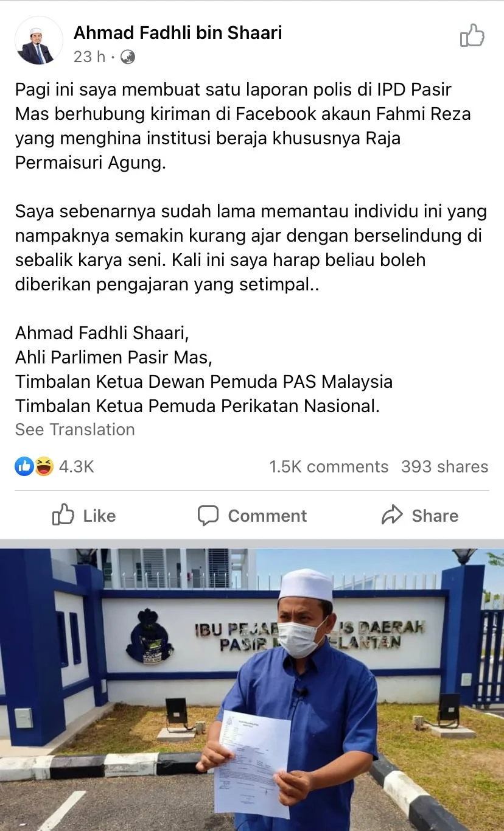View the 393 shares list
504x831 pixels.
(x=445, y=467)
